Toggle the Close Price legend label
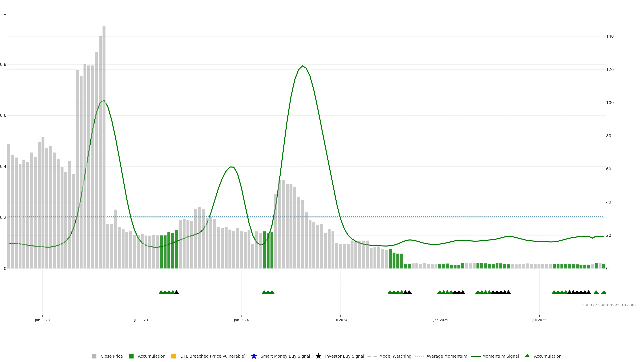The height and width of the screenshot is (362, 644). click(112, 356)
